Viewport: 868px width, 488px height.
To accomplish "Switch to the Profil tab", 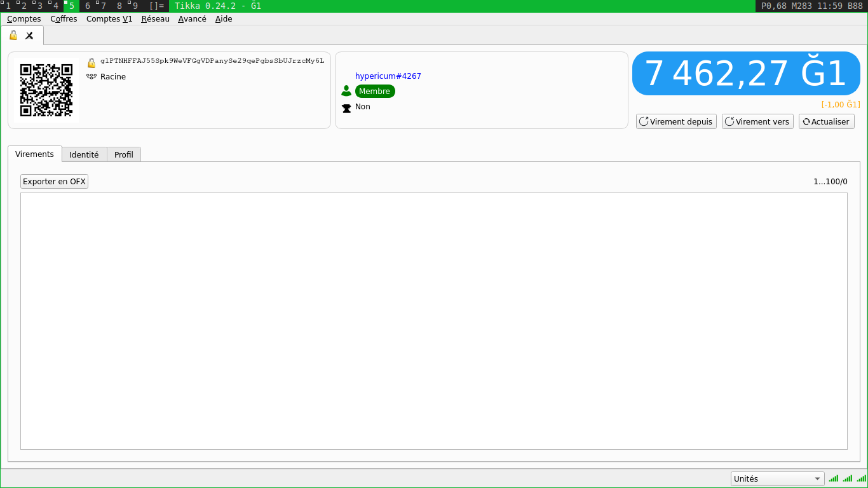I will pyautogui.click(x=124, y=154).
